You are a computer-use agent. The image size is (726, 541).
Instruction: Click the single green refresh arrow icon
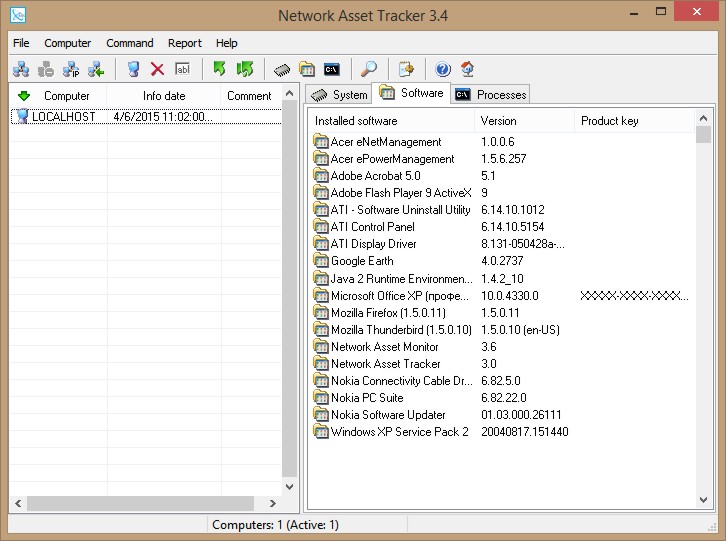pyautogui.click(x=219, y=69)
